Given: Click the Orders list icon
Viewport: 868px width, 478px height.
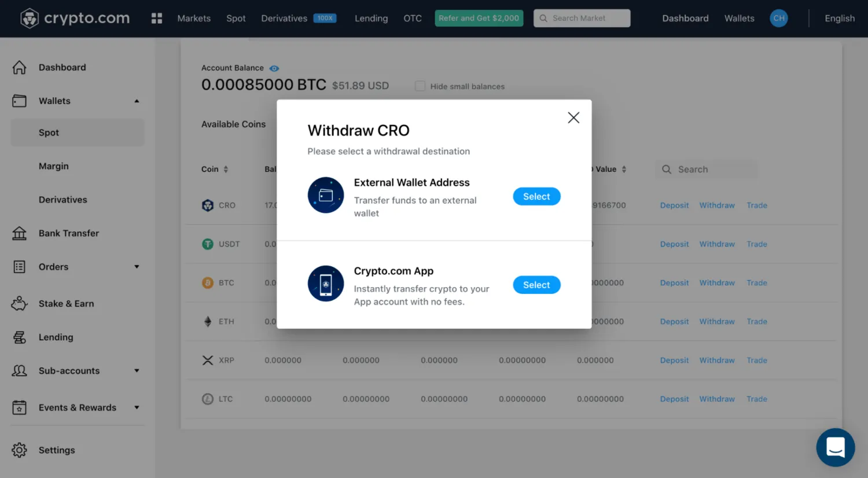Looking at the screenshot, I should [x=20, y=267].
